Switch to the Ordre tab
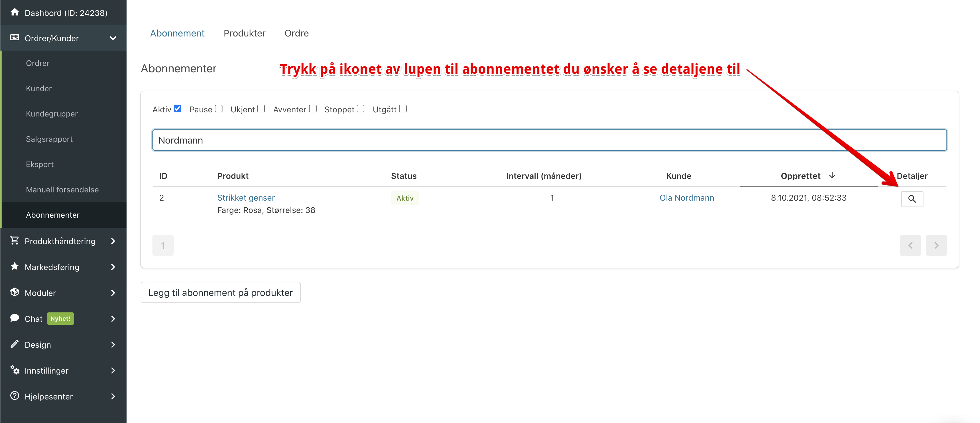Image resolution: width=980 pixels, height=423 pixels. click(x=297, y=34)
